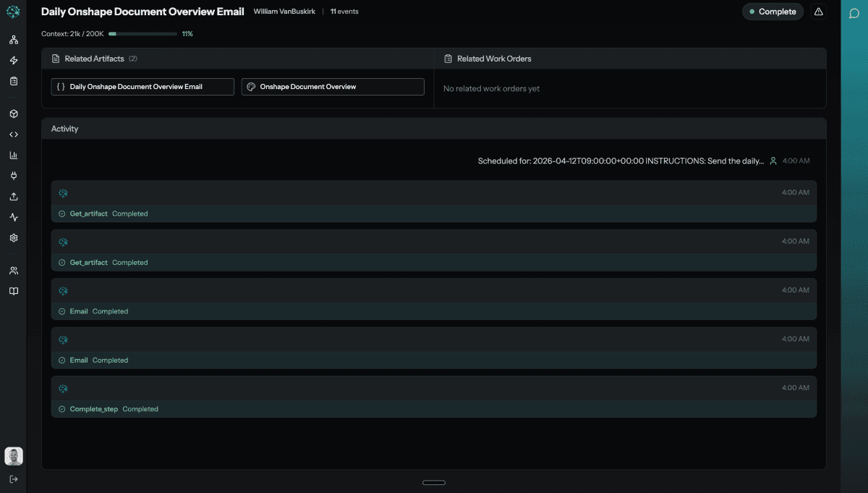Open the knowledge book icon in sidebar
Viewport: 868px width, 493px height.
click(13, 290)
